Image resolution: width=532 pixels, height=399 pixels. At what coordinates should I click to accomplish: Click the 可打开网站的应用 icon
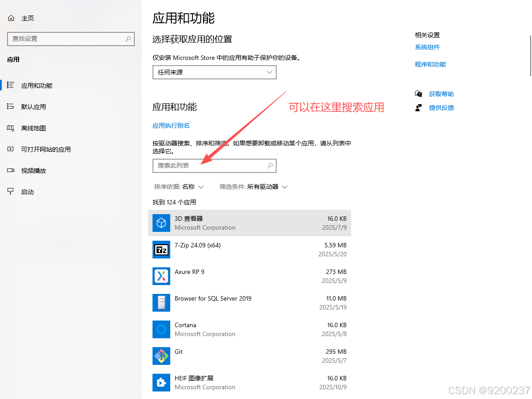tap(11, 149)
